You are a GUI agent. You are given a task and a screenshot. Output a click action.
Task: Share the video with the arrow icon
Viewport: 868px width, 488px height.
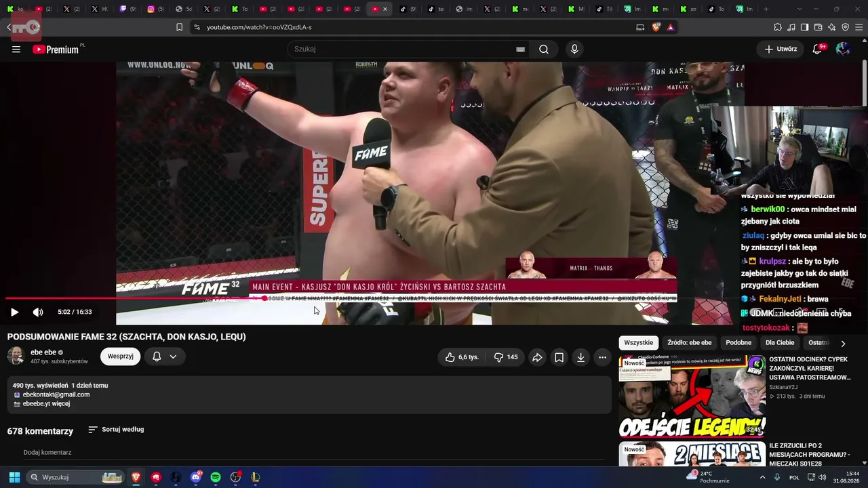click(x=537, y=357)
